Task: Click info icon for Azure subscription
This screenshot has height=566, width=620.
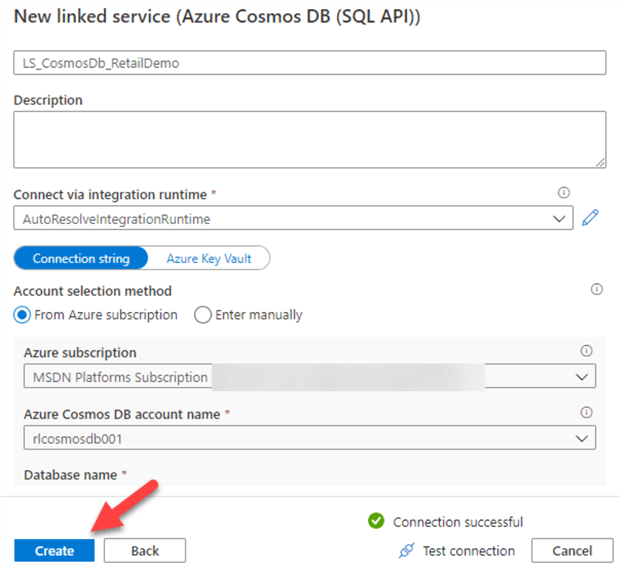Action: (x=587, y=351)
